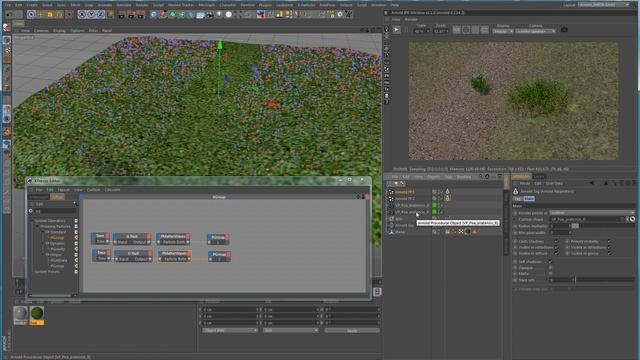The image size is (640, 360).
Task: Select the Plane object in Object Manager
Action: pos(400,232)
